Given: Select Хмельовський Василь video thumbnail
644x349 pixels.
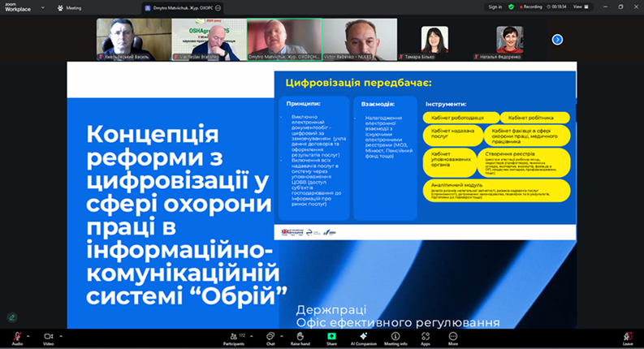Looking at the screenshot, I should pyautogui.click(x=134, y=40).
